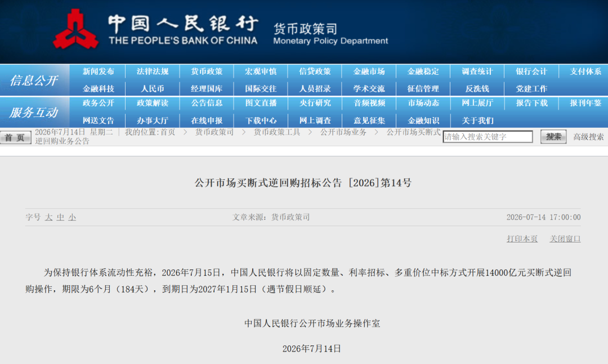
Task: Open 意见征集 navigation item
Action: 369,120
